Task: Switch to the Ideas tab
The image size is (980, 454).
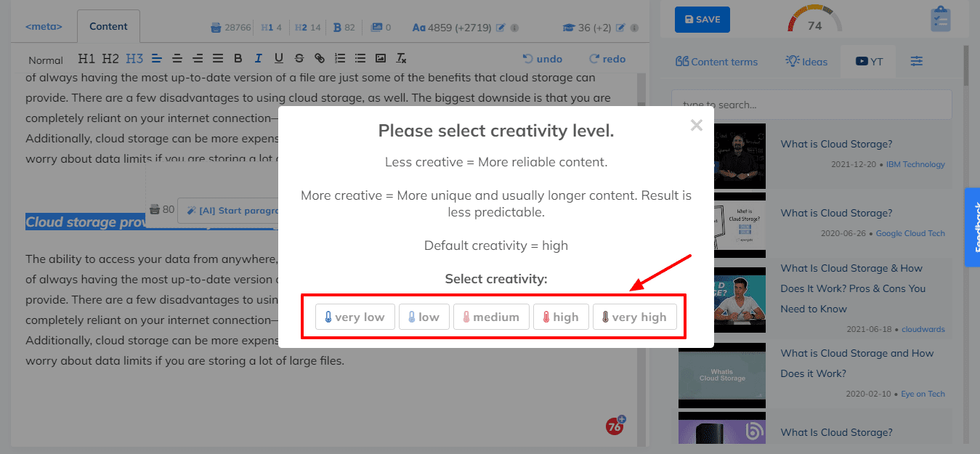Action: point(806,62)
